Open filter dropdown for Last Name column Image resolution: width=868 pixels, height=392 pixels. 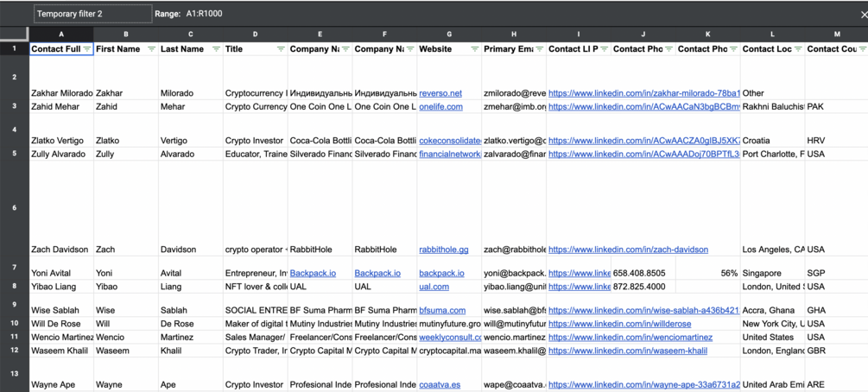(x=217, y=49)
